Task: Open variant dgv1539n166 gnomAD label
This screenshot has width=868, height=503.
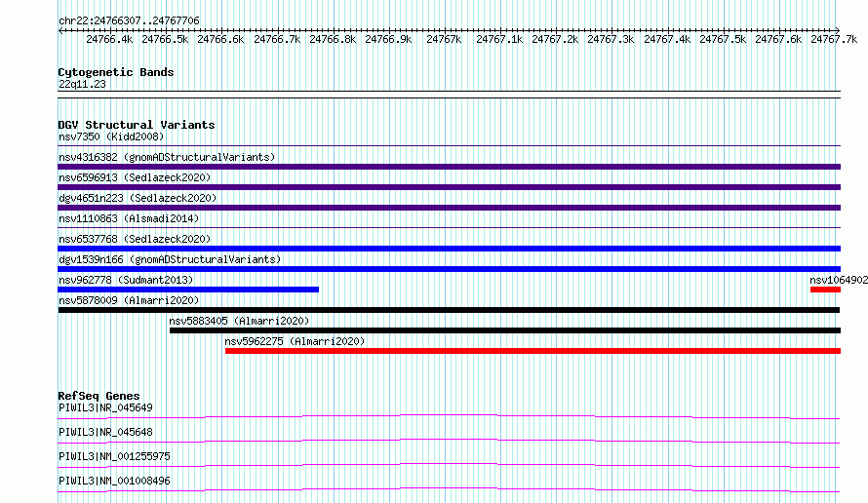Action: 170,259
